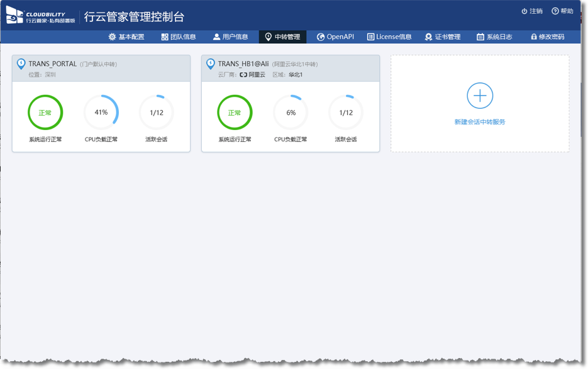Click the 6% CPU load gauge

[x=291, y=112]
